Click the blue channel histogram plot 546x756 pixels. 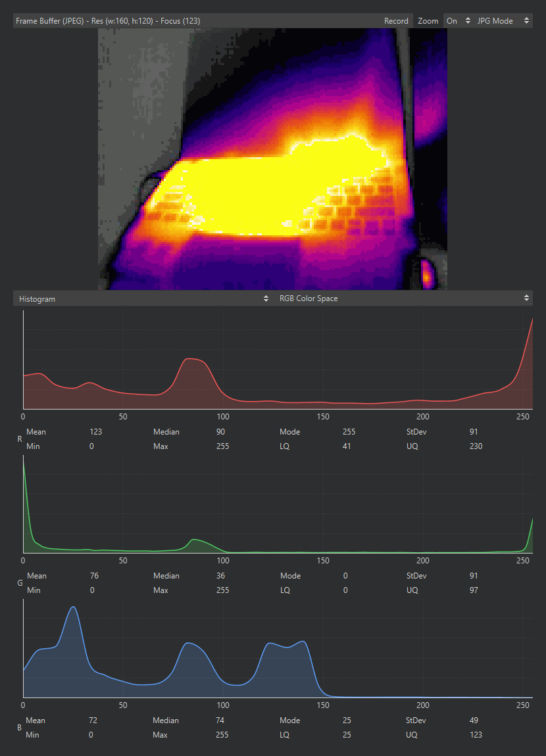pyautogui.click(x=278, y=648)
